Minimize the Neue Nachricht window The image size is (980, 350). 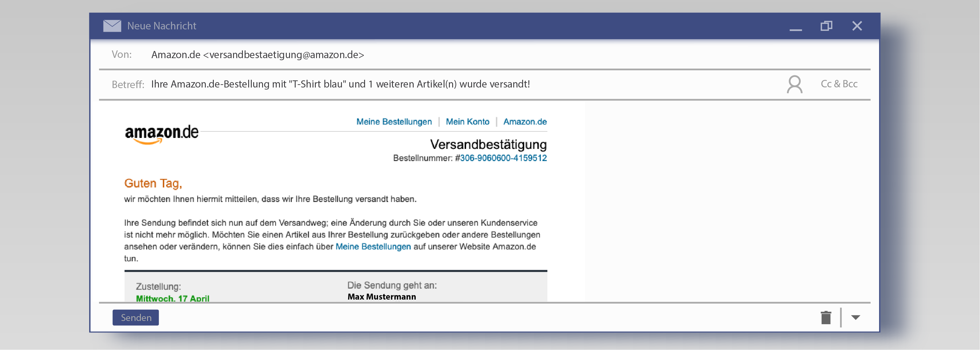[796, 29]
